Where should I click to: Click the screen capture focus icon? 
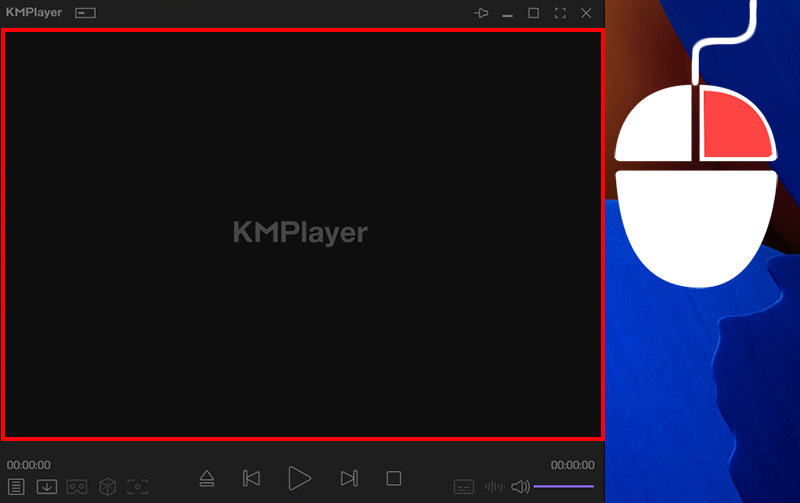pyautogui.click(x=137, y=487)
